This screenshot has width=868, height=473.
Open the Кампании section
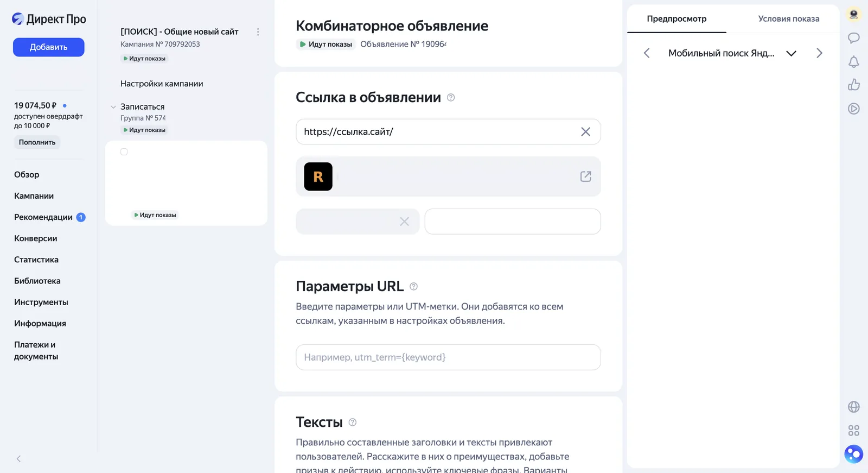(x=34, y=195)
